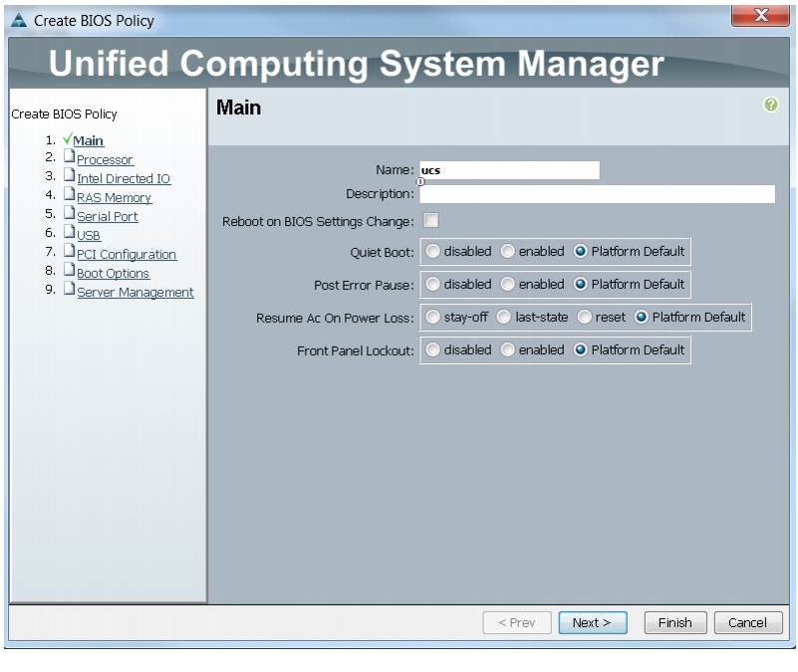This screenshot has height=672, width=798.
Task: Click the page icon next to Intel Directed IO
Action: click(x=69, y=175)
